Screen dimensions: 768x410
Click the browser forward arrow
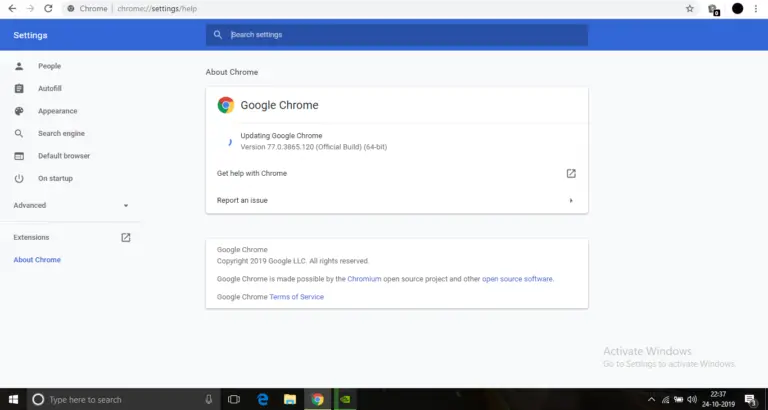click(30, 8)
